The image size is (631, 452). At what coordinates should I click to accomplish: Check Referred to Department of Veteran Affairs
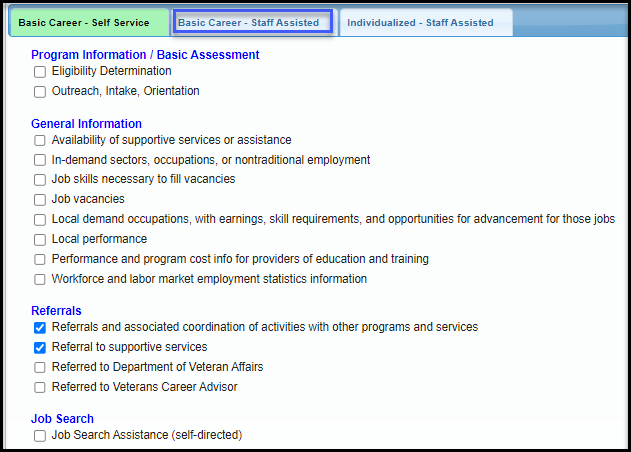pos(40,368)
